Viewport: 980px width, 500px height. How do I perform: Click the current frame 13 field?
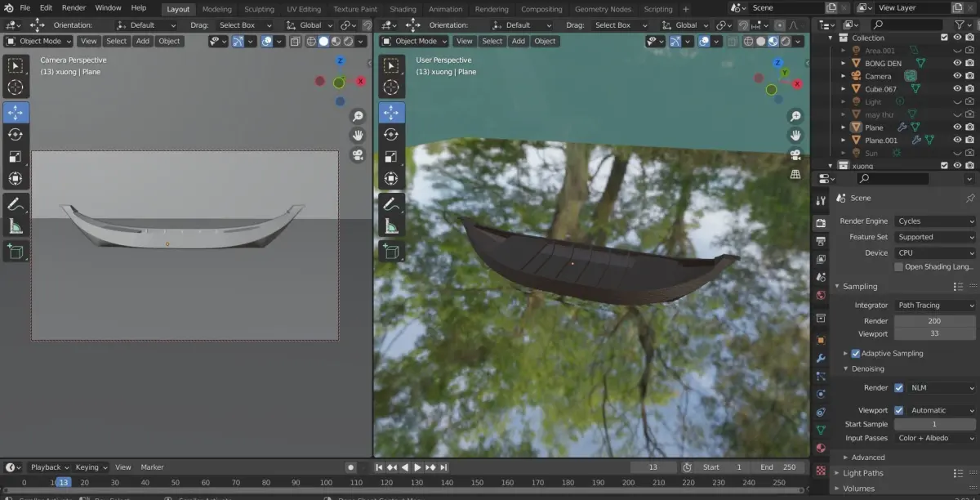pyautogui.click(x=653, y=467)
